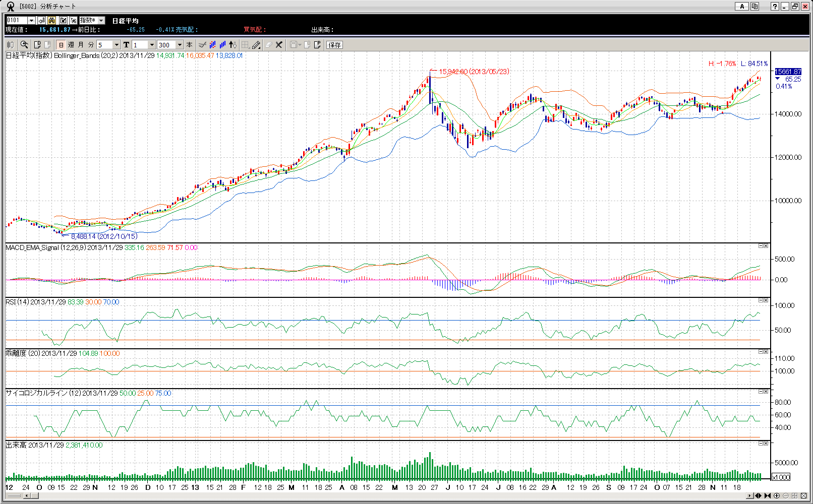Click the A font button in title bar
The image size is (813, 504).
741,7
